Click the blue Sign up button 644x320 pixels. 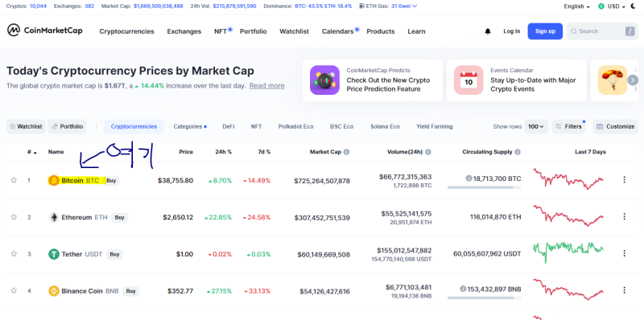[x=545, y=31]
